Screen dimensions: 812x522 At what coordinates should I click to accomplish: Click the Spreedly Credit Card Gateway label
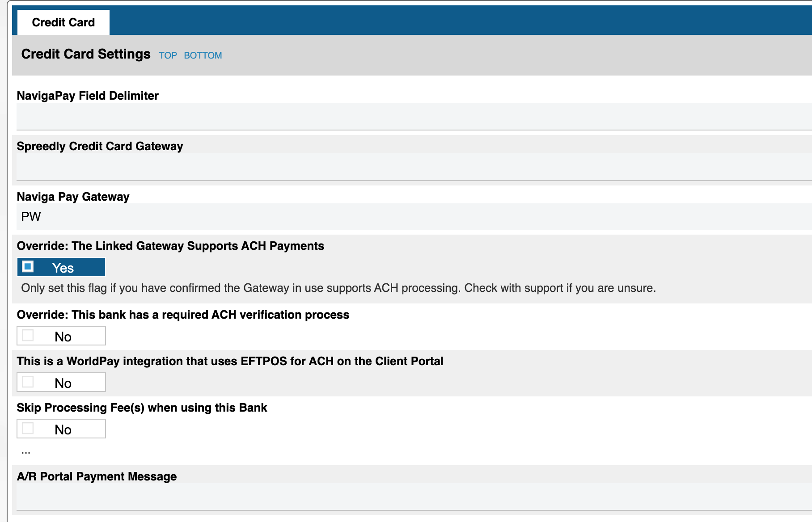100,146
